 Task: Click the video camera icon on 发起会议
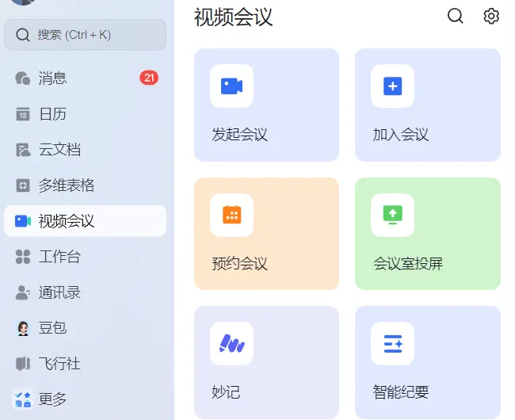click(231, 86)
